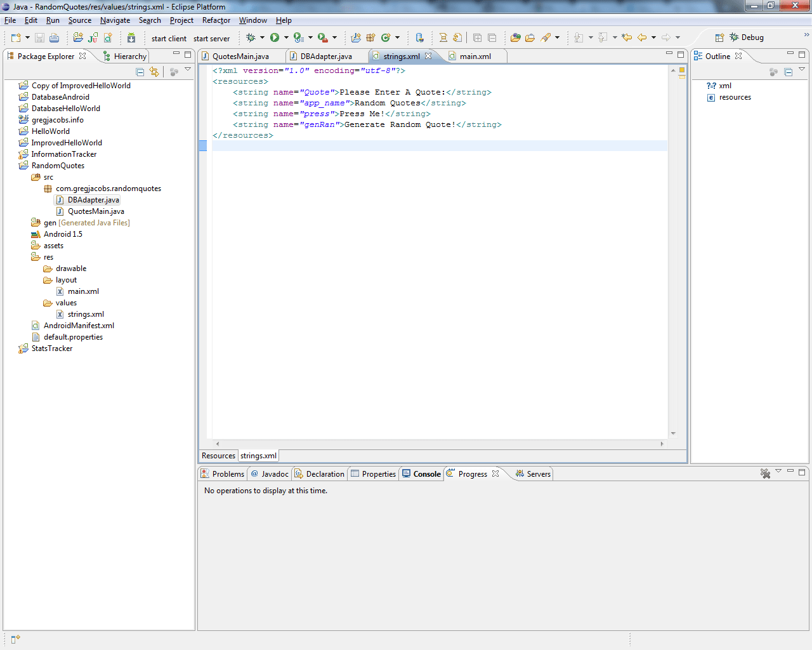Open the Run button dropdown arrow
Viewport: 812px width, 650px height.
coord(286,38)
